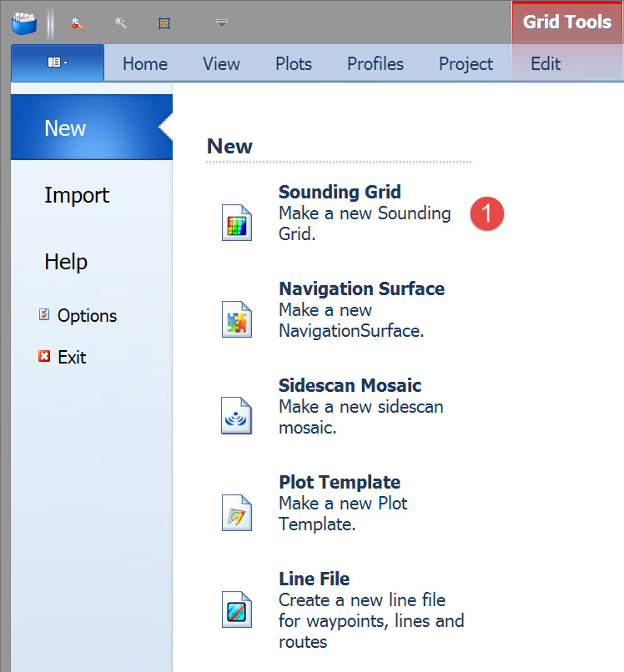Open the Home ribbon tab
624x672 pixels.
point(145,63)
